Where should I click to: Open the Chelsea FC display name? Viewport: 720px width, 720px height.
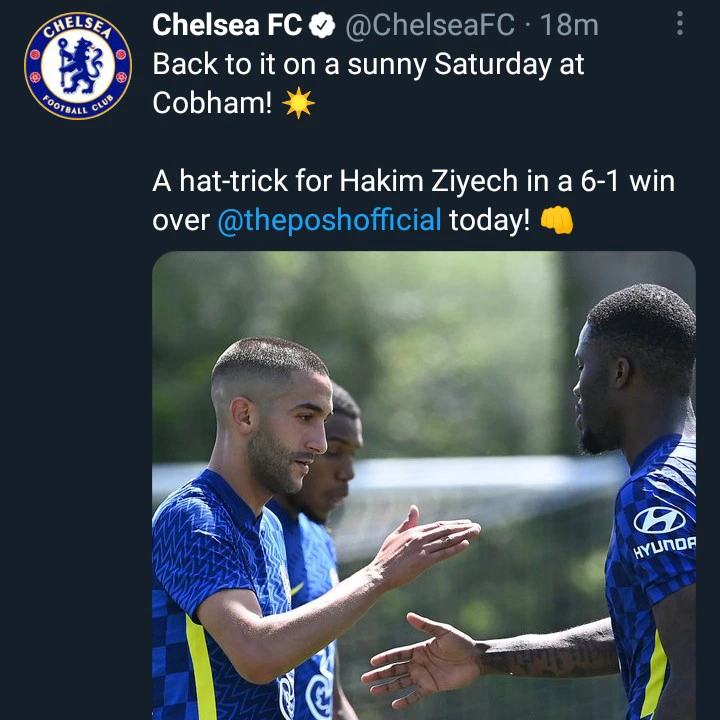click(x=227, y=26)
